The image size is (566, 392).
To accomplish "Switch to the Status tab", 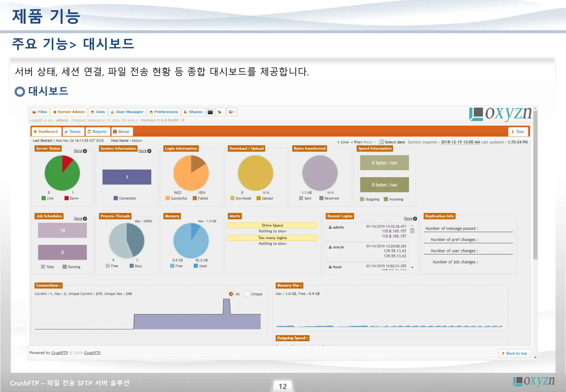I will [x=73, y=132].
